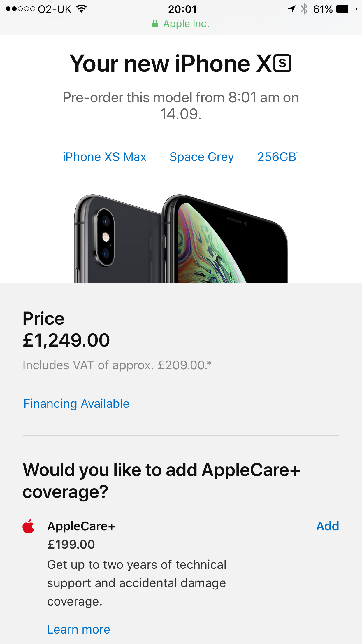
Task: Open the Financing Available link
Action: tap(76, 404)
